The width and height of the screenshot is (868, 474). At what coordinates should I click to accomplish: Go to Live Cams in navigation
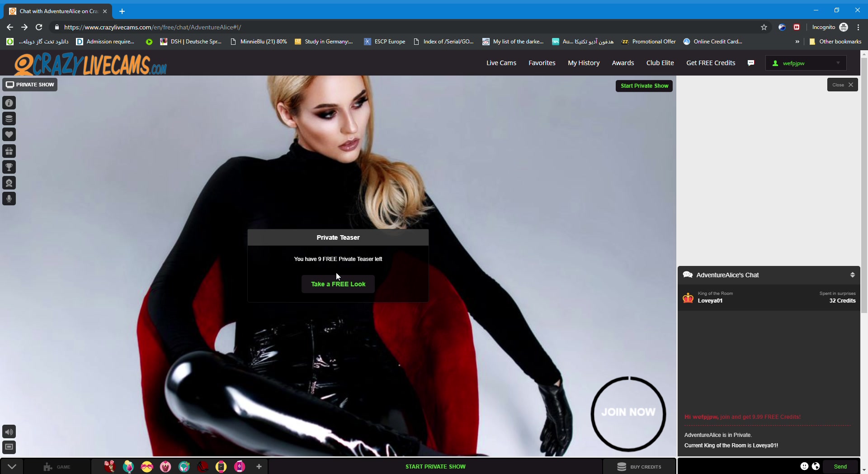coord(501,63)
